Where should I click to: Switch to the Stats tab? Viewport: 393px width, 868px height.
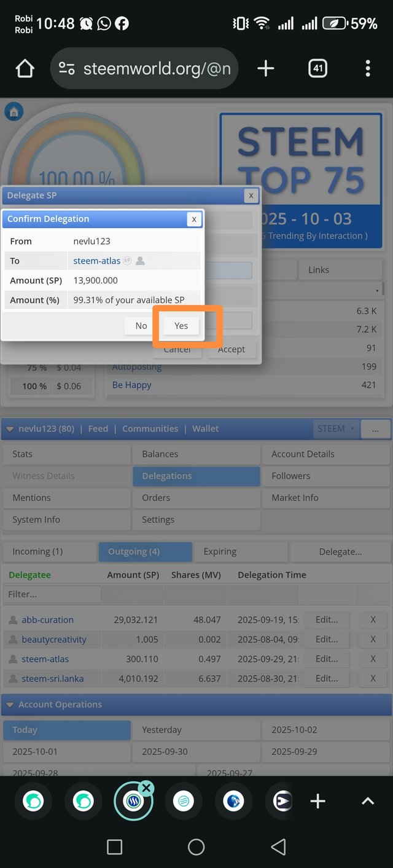click(x=66, y=454)
